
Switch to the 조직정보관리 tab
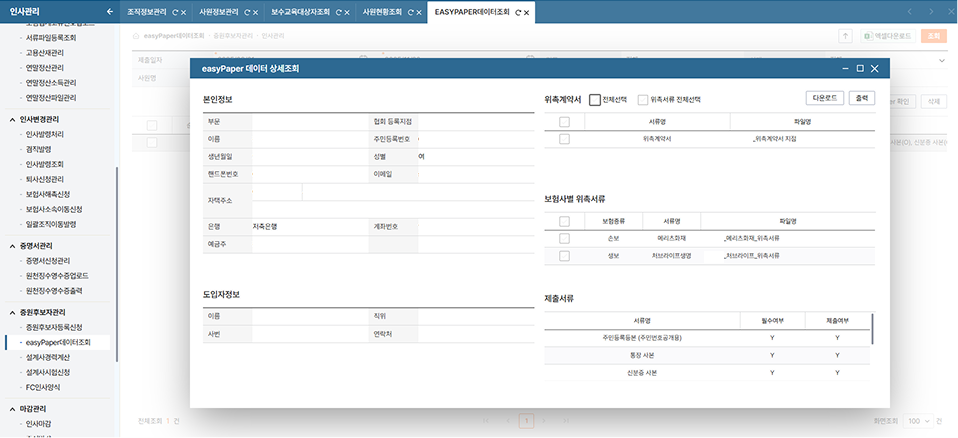tap(147, 11)
